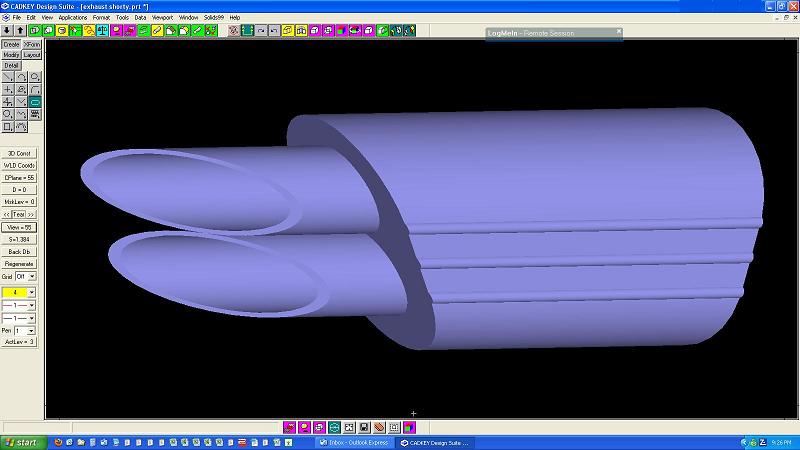Click the multicolor RGB cube icon in top toolbar
The height and width of the screenshot is (450, 800).
[341, 31]
